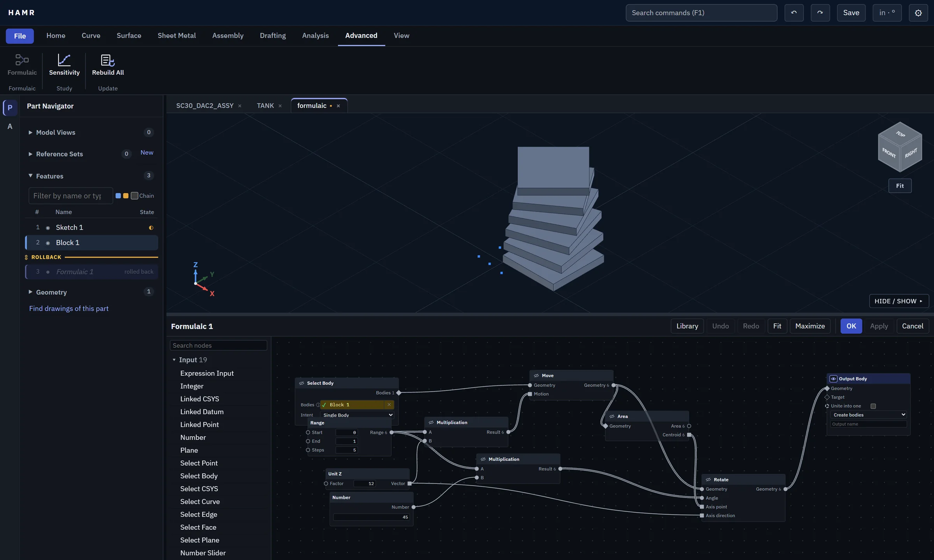Toggle preview eye on the Move node
934x560 pixels.
pyautogui.click(x=536, y=376)
